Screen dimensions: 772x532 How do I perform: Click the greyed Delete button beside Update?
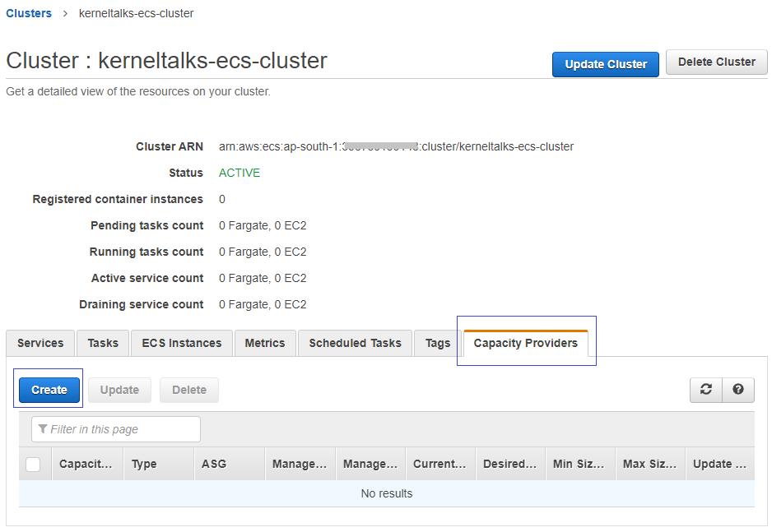point(189,390)
